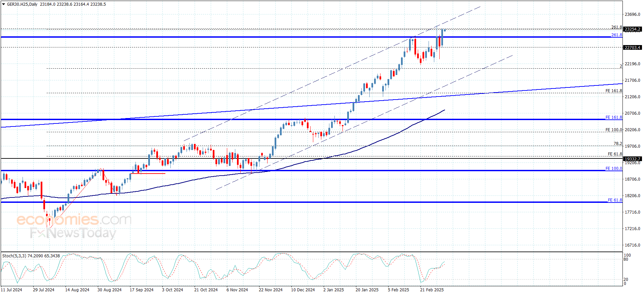644x294 pixels.
Task: Select the 22703.4 price level tag
Action: pos(633,47)
